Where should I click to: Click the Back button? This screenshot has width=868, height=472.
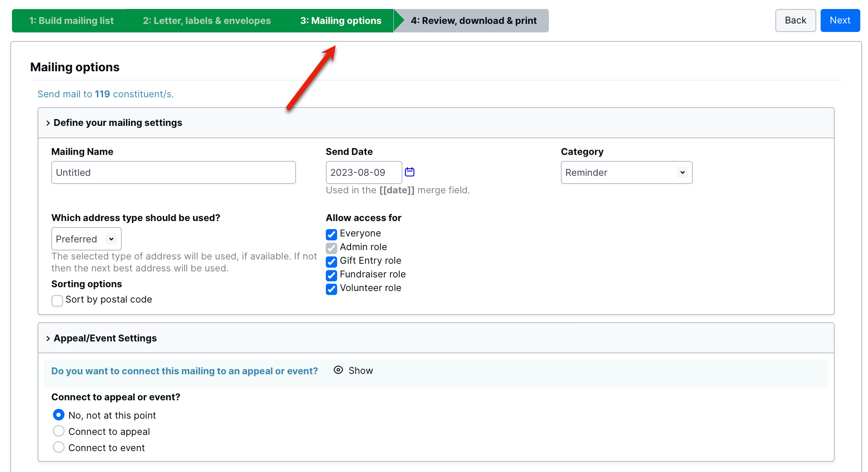[795, 20]
